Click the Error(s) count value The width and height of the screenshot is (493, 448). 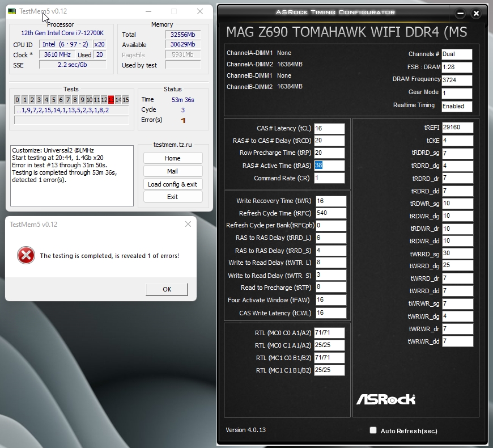click(183, 120)
